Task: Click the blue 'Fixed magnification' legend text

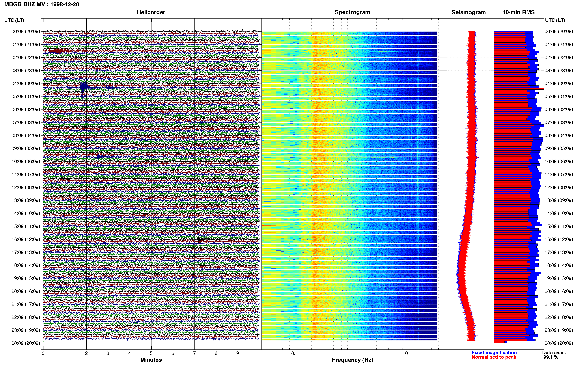Action: (494, 352)
